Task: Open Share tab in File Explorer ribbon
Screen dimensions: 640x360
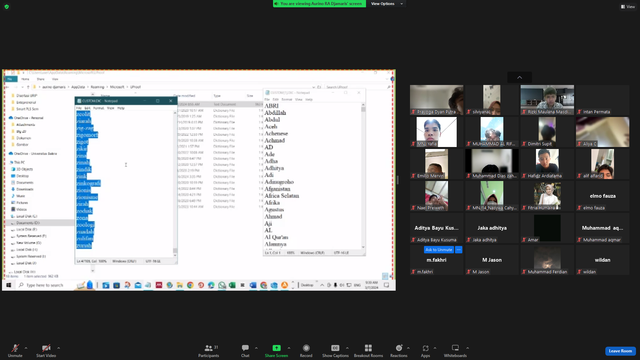Action: (x=41, y=79)
